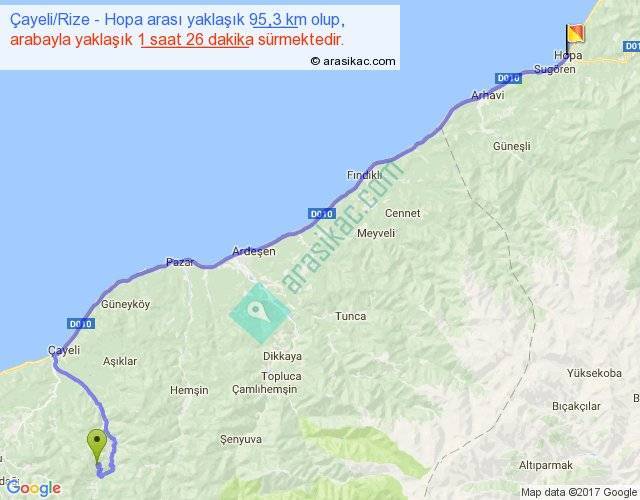Click the Şenyuva label on the map
Image resolution: width=640 pixels, height=500 pixels.
239,438
